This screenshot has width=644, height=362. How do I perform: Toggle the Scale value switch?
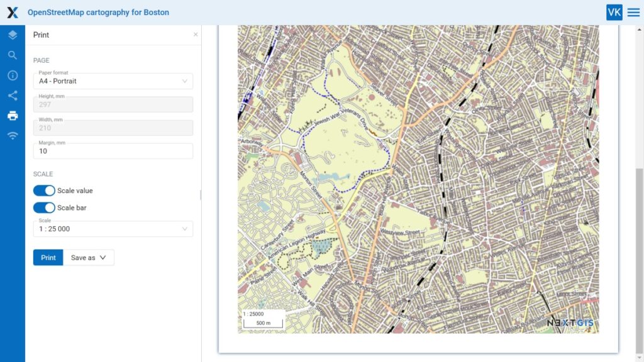pyautogui.click(x=44, y=190)
